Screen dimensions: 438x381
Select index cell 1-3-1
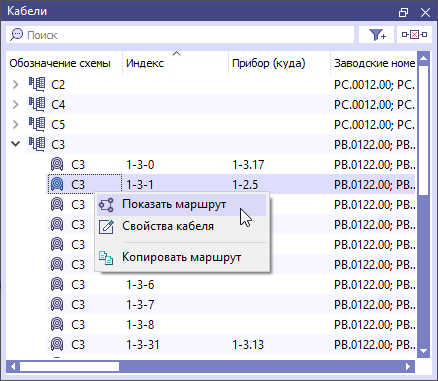click(175, 184)
